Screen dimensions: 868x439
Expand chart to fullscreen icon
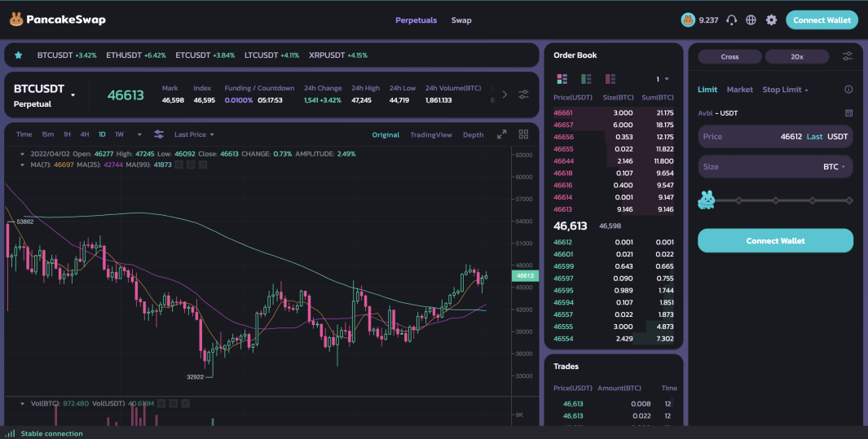(501, 134)
